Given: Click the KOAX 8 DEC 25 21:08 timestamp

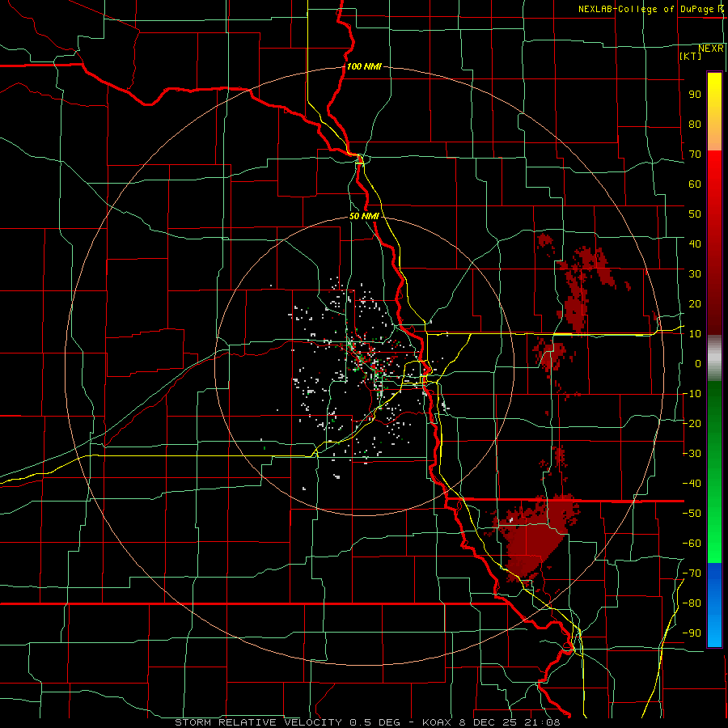Looking at the screenshot, I should coord(492,722).
